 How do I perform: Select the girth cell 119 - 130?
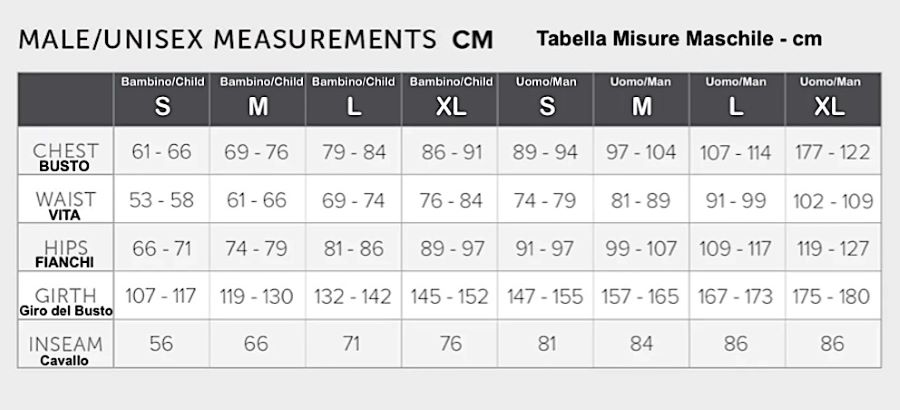pyautogui.click(x=256, y=296)
